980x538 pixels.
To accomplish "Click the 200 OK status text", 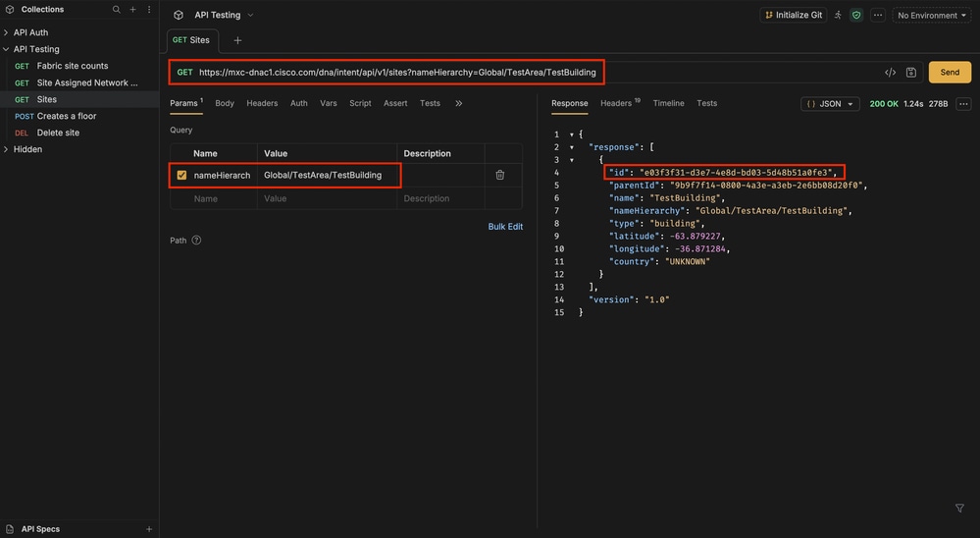I will [x=884, y=104].
